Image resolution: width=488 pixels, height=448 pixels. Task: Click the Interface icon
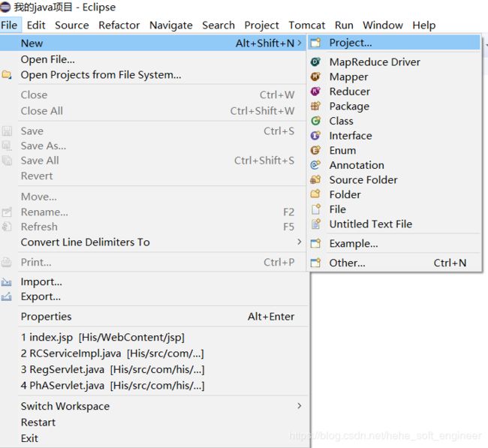pyautogui.click(x=315, y=135)
